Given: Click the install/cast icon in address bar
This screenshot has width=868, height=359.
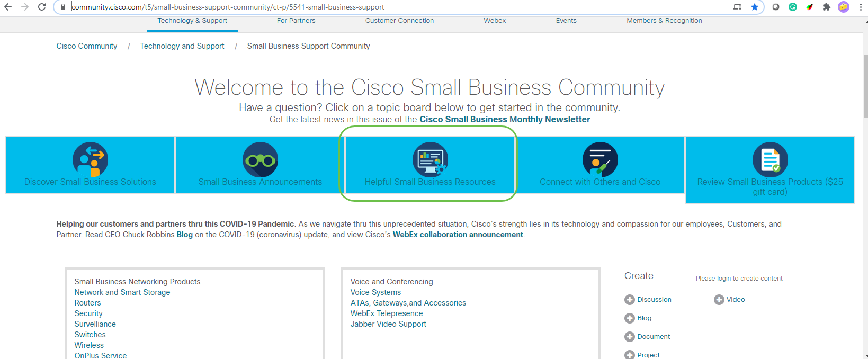Looking at the screenshot, I should point(738,7).
